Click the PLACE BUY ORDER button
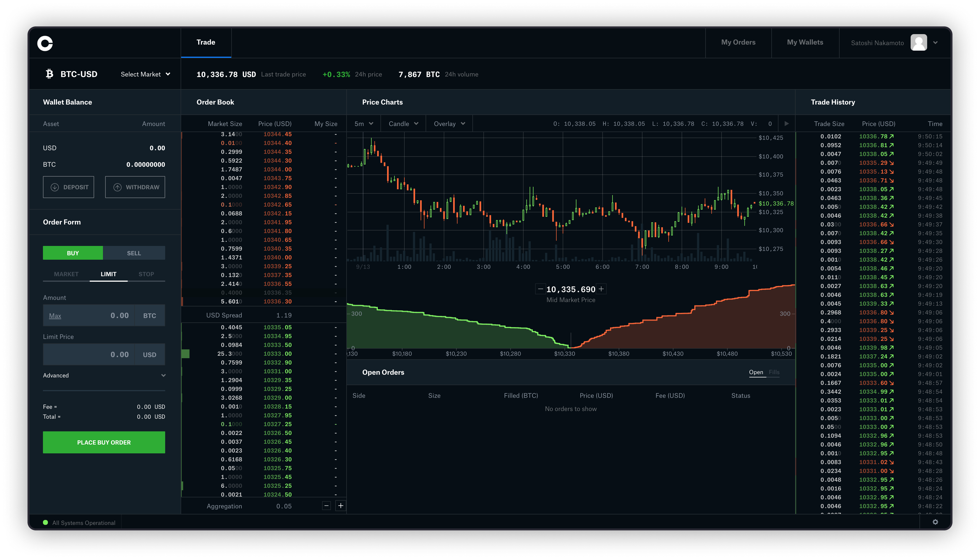This screenshot has height=559, width=980. pyautogui.click(x=104, y=442)
